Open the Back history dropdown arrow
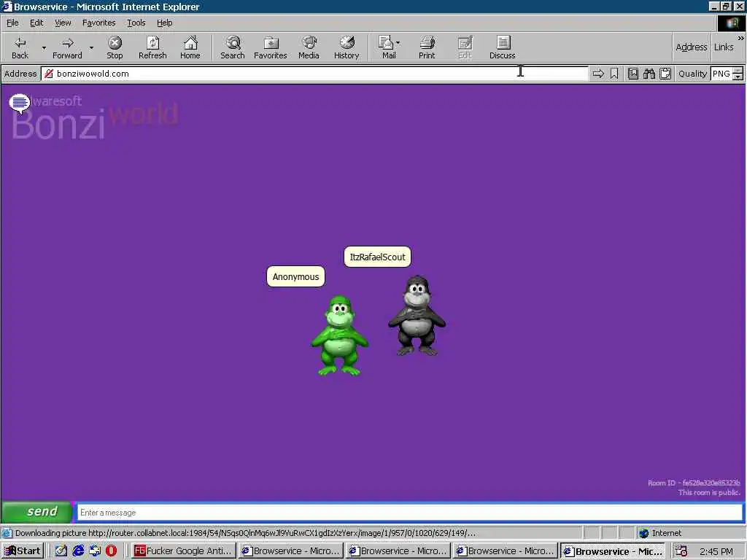Viewport: 747px width, 560px height. pyautogui.click(x=44, y=47)
